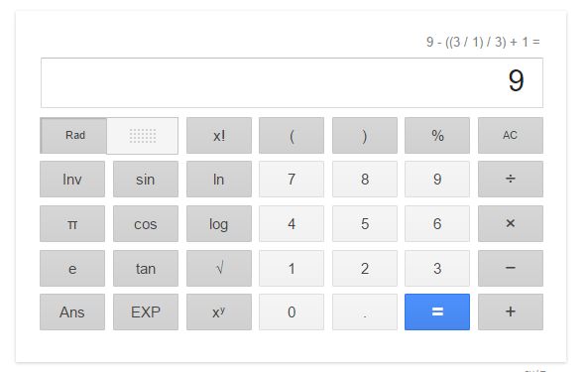Click the minus operator key
The image size is (588, 372).
click(511, 268)
